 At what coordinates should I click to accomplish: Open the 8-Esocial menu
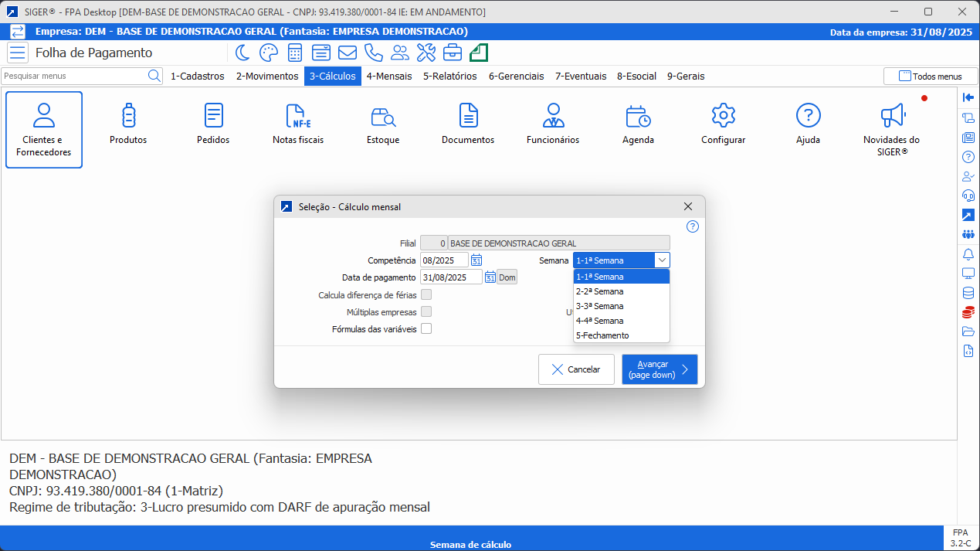636,77
